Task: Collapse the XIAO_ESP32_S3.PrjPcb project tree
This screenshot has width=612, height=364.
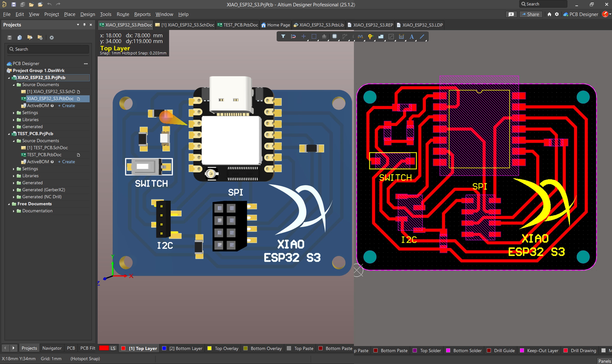Action: 9,78
